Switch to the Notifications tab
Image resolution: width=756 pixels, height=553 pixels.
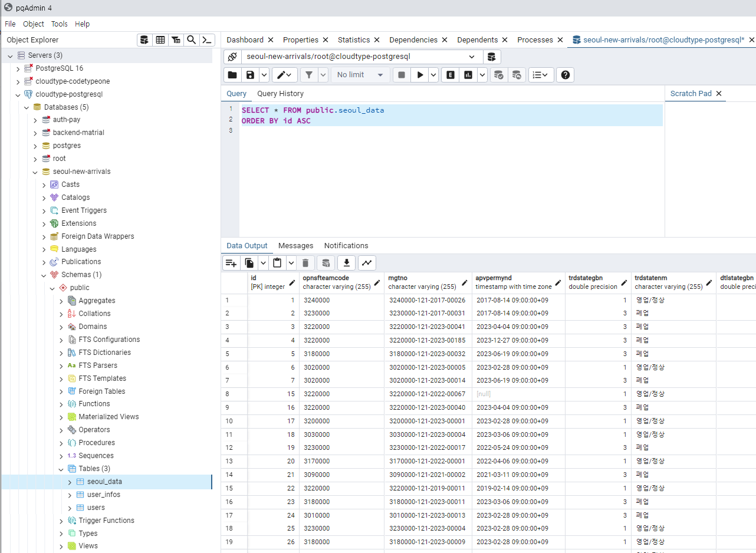[x=346, y=246]
